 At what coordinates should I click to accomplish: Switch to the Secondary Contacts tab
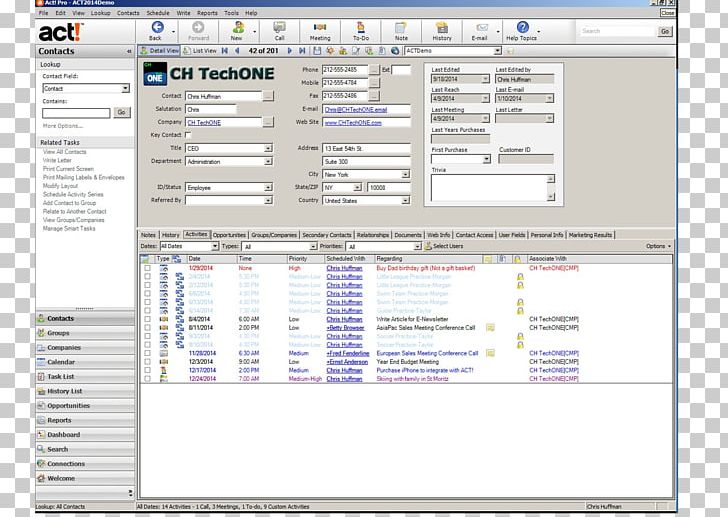point(327,235)
